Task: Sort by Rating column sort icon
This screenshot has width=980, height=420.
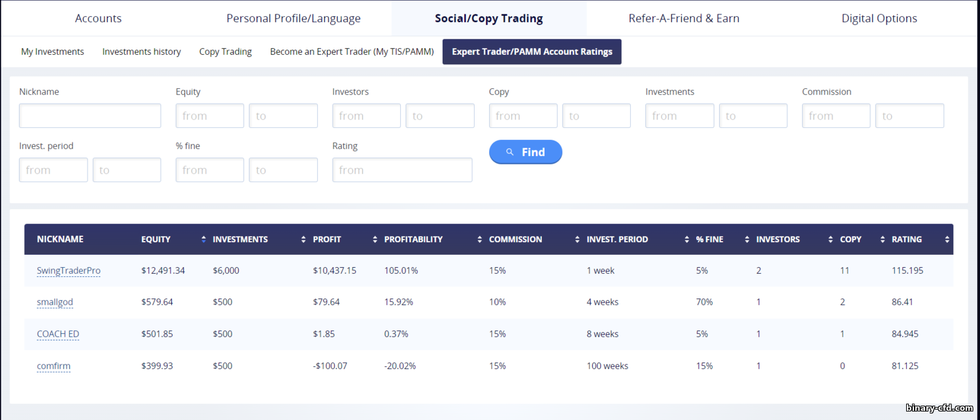Action: 947,240
